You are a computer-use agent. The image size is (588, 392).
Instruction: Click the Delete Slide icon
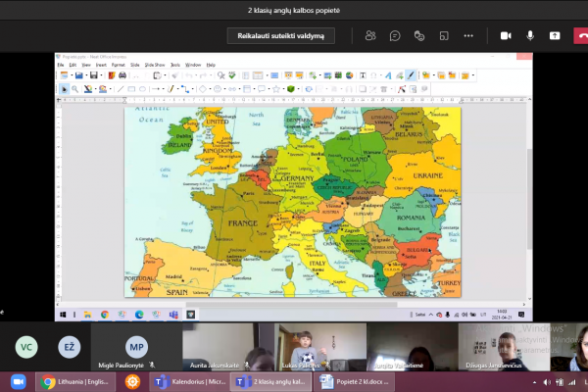pyautogui.click(x=452, y=75)
